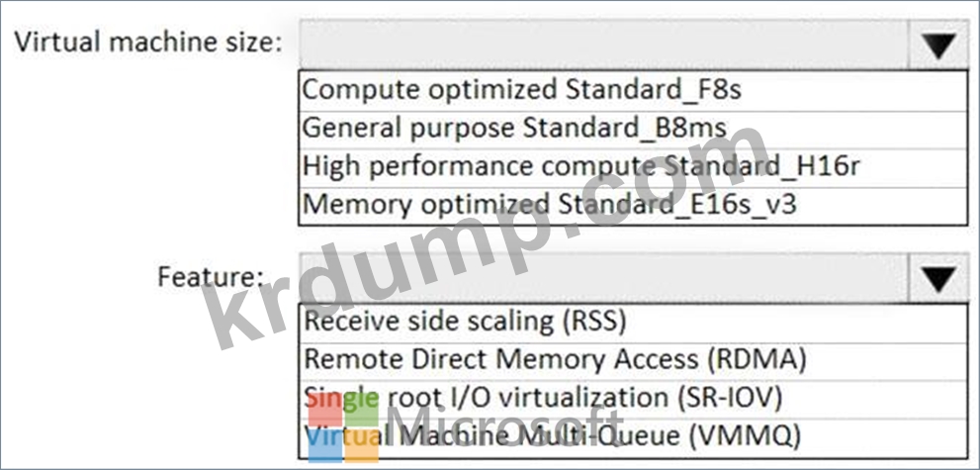This screenshot has height=470, width=980.
Task: Select Virtual Machine Multi-Queue (VMMQ) option
Action: [633, 438]
